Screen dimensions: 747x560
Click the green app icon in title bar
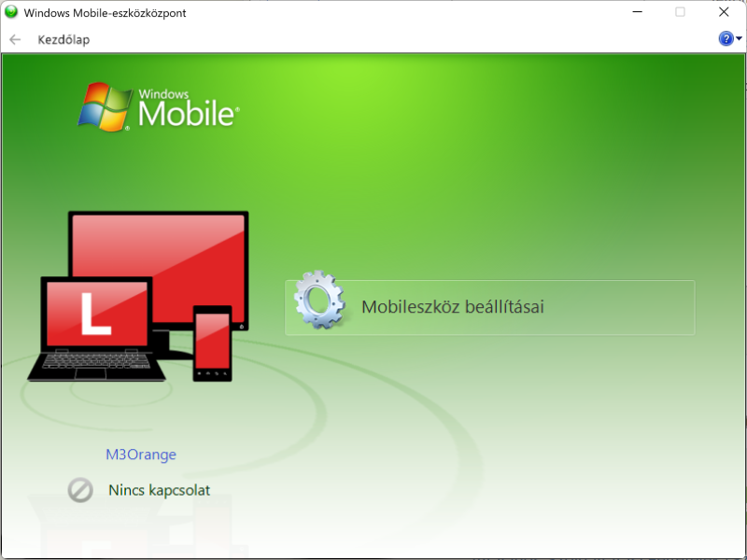pyautogui.click(x=11, y=12)
